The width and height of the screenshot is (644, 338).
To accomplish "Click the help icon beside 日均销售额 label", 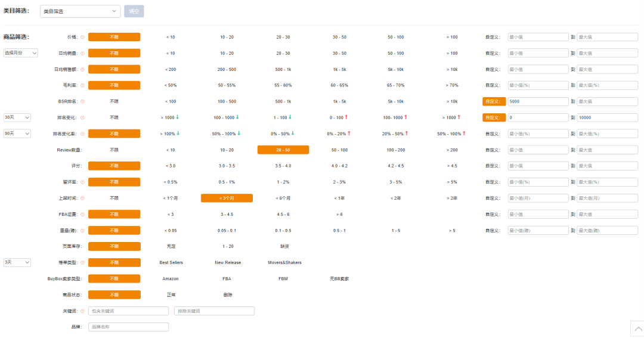I will click(x=82, y=69).
